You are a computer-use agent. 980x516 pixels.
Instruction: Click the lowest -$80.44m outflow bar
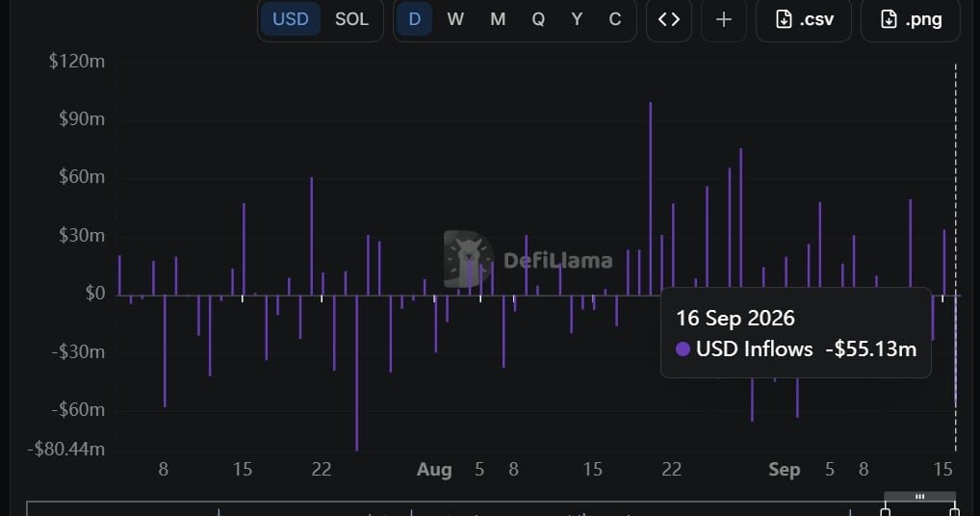(357, 373)
